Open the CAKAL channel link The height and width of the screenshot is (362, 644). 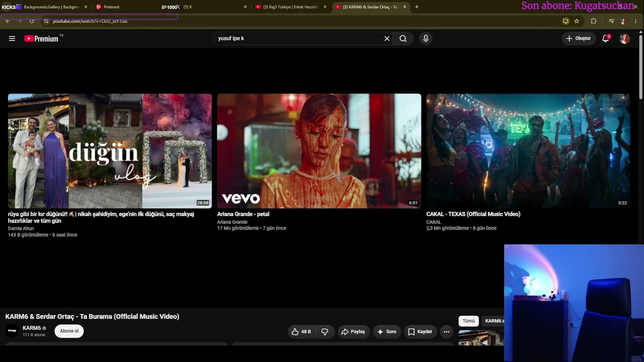point(434,222)
